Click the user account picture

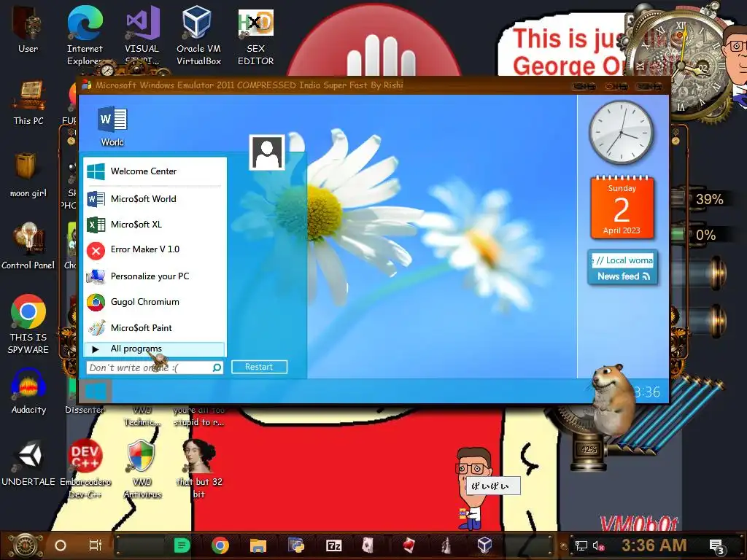267,152
